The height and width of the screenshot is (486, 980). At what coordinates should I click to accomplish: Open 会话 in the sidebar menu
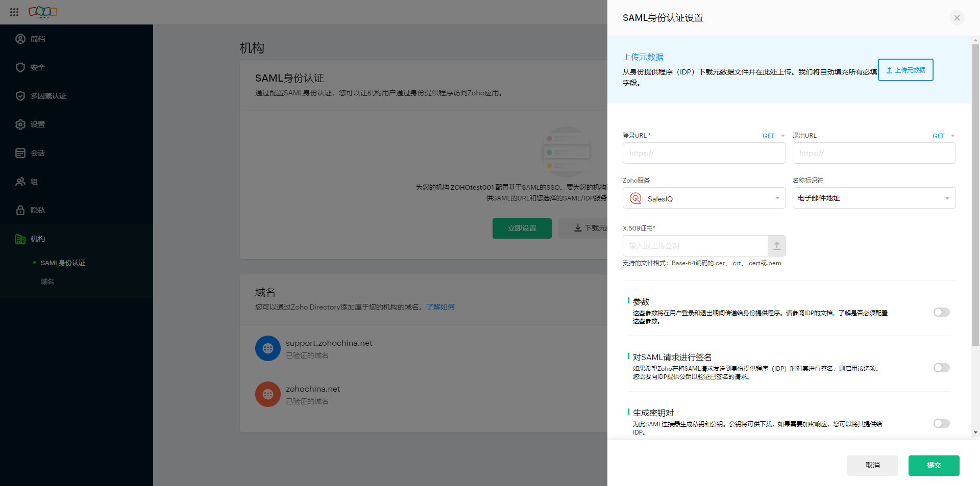[x=37, y=153]
